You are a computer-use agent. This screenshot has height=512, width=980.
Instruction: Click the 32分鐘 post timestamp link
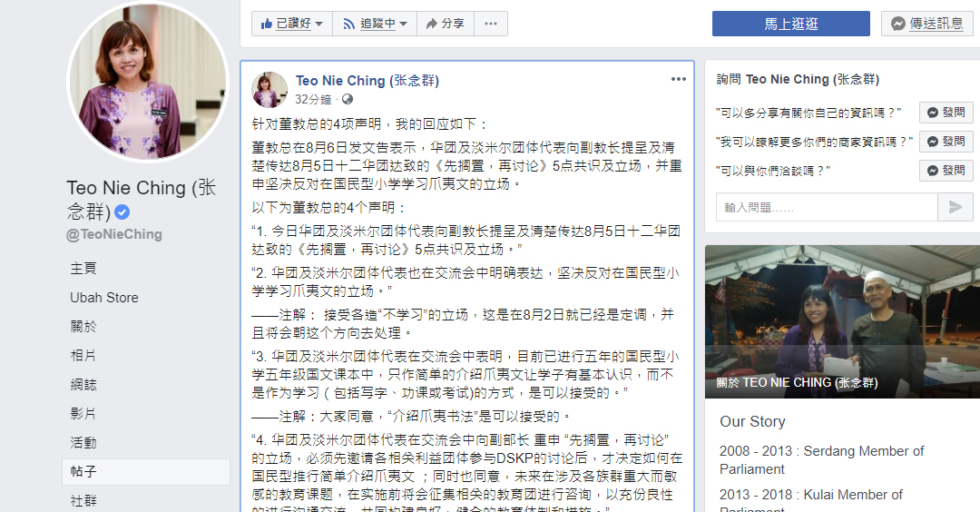click(x=313, y=99)
